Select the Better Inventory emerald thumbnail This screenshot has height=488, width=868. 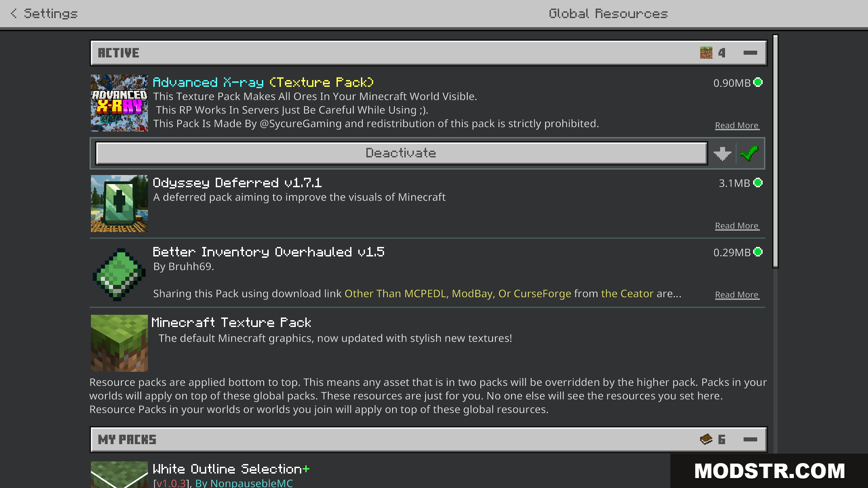tap(119, 274)
